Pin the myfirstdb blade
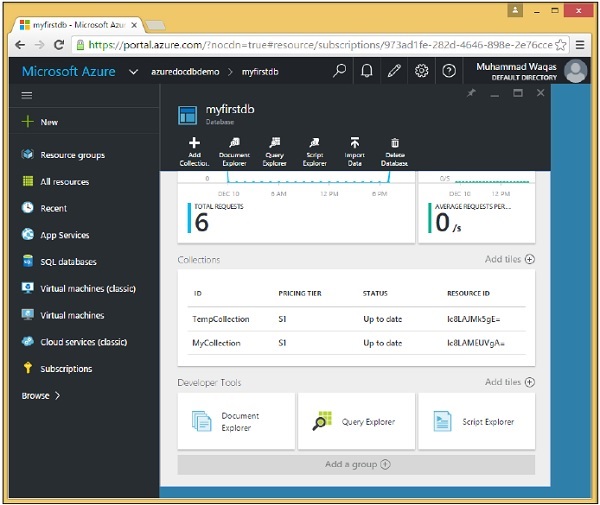The width and height of the screenshot is (600, 505). click(x=471, y=93)
